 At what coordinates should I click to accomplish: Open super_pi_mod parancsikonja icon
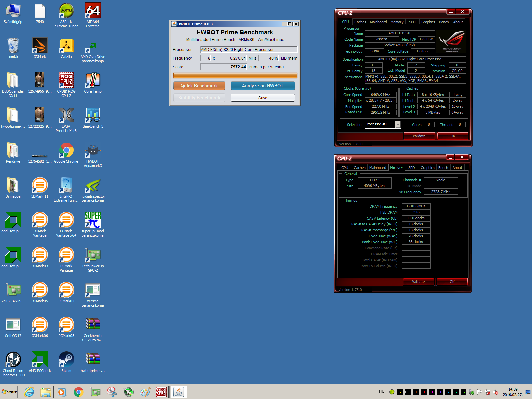coord(93,225)
